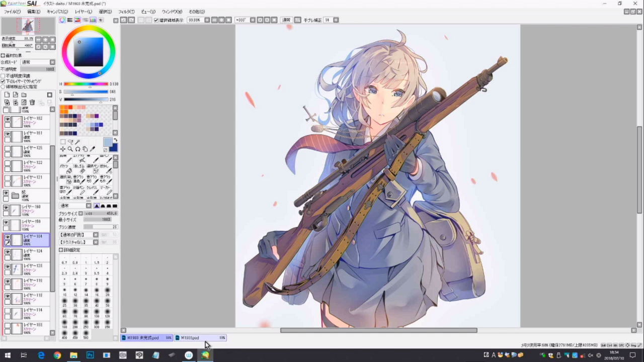This screenshot has width=644, height=362.
Task: Create a new layer folder
Action: 24,95
